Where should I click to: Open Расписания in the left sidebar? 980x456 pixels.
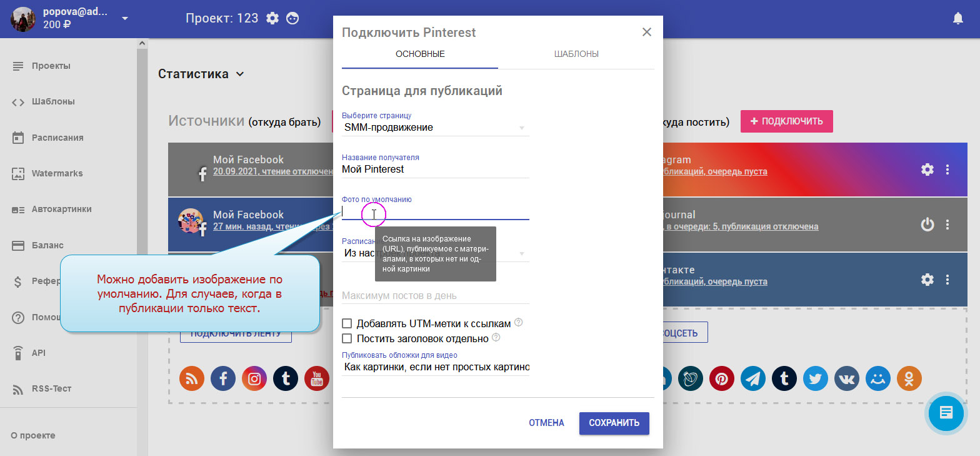tap(57, 138)
